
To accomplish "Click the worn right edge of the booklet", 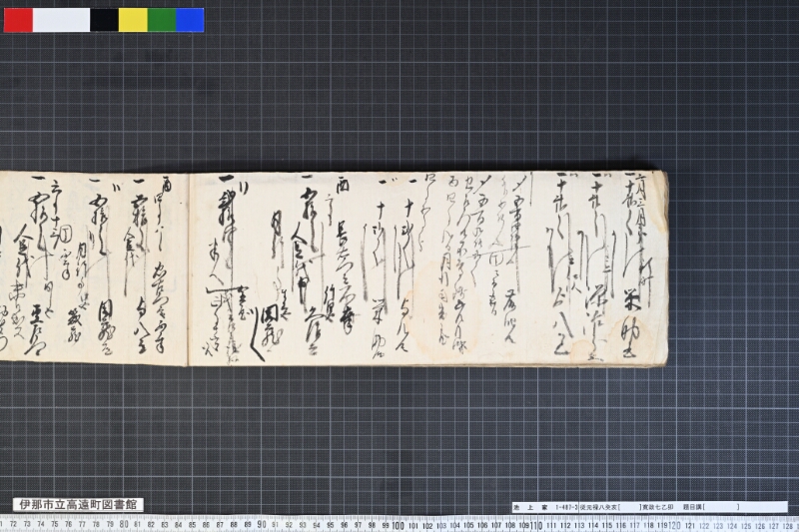I will point(664,268).
